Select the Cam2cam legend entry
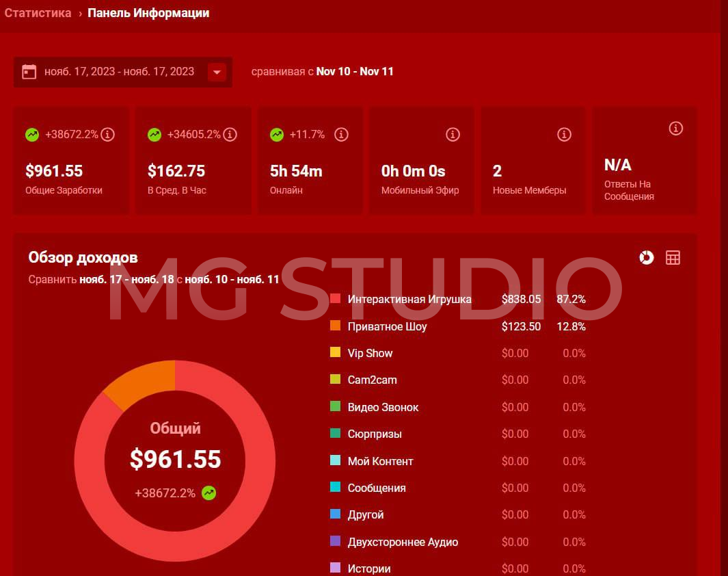The width and height of the screenshot is (728, 576). pyautogui.click(x=372, y=380)
